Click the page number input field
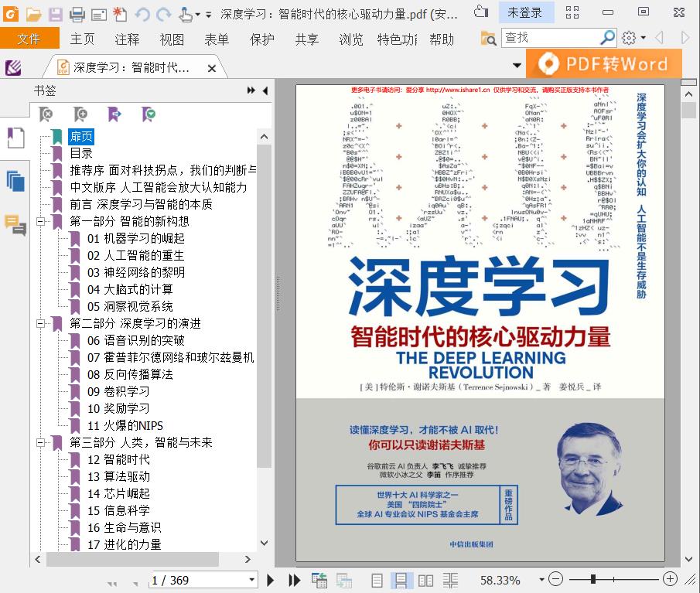Viewport: 700px width, 593px height. pyautogui.click(x=199, y=580)
